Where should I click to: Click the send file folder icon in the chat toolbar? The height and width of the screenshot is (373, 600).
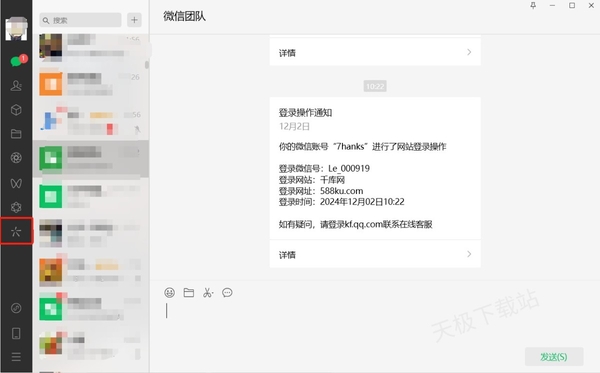point(189,293)
